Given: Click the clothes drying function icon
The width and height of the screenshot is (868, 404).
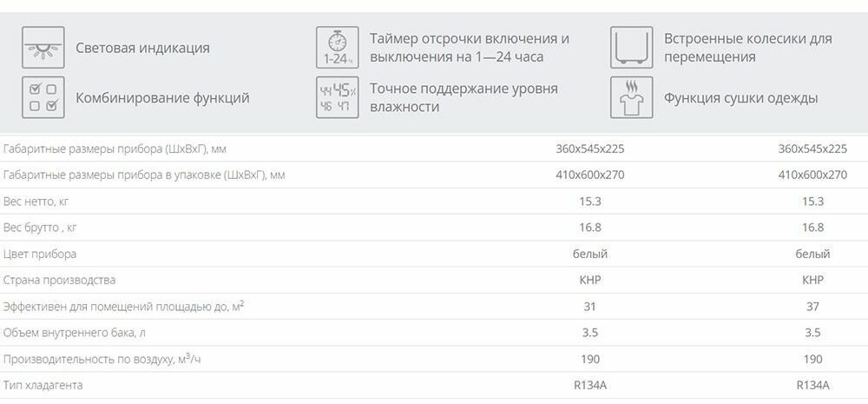Looking at the screenshot, I should click(632, 97).
